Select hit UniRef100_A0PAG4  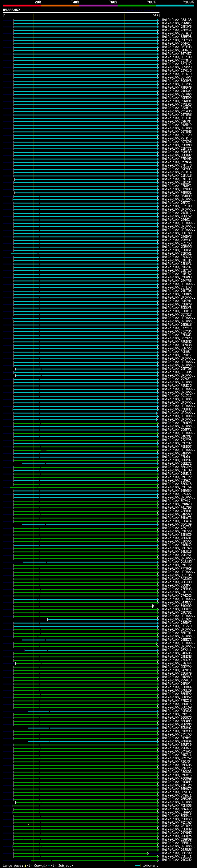[176, 741]
